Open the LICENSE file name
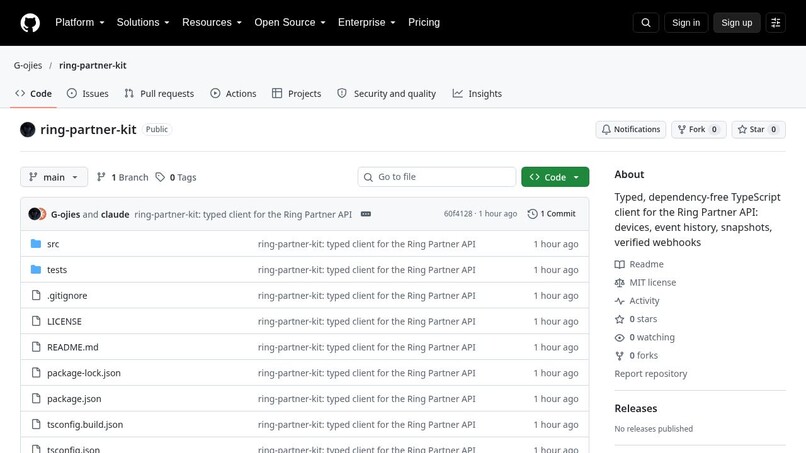Screen dimensions: 806x453 (64, 321)
